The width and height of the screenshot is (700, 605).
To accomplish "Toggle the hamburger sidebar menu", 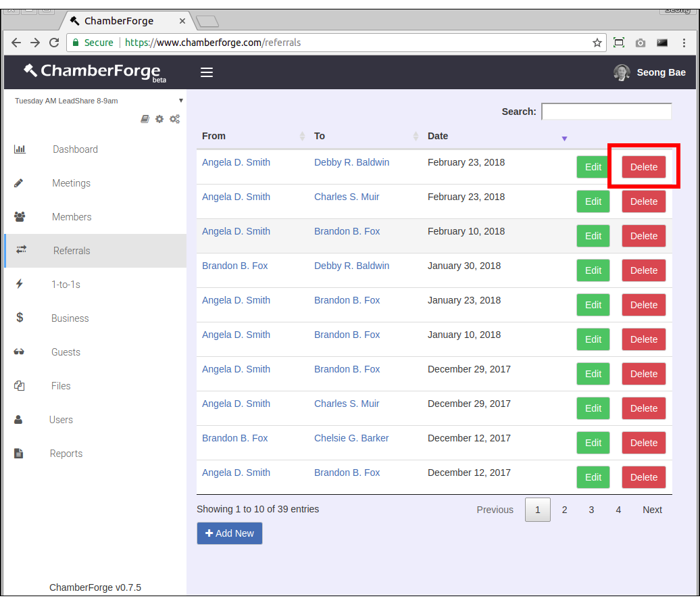I will click(207, 72).
